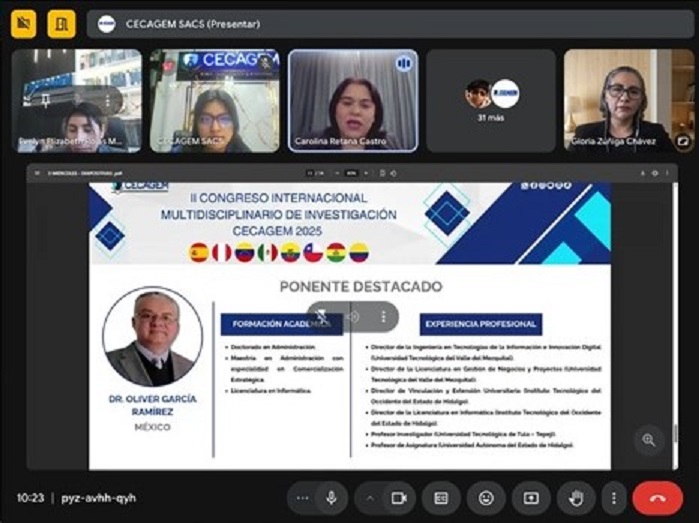Click the unpin icon on presentation overlay
Image resolution: width=699 pixels, height=523 pixels.
coord(323,316)
